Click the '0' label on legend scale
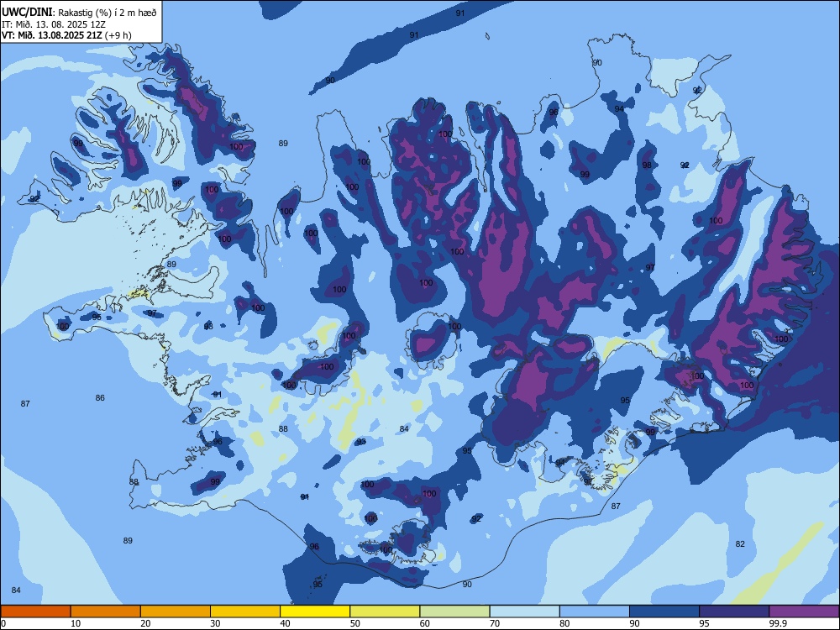 tap(3, 623)
